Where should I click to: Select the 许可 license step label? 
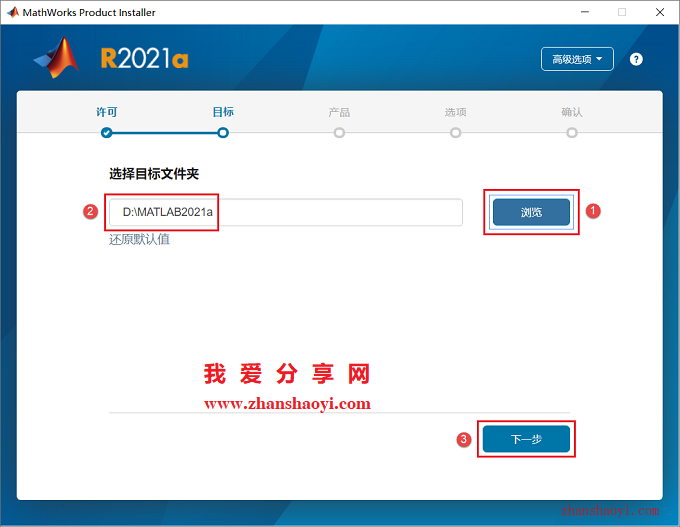pos(107,112)
